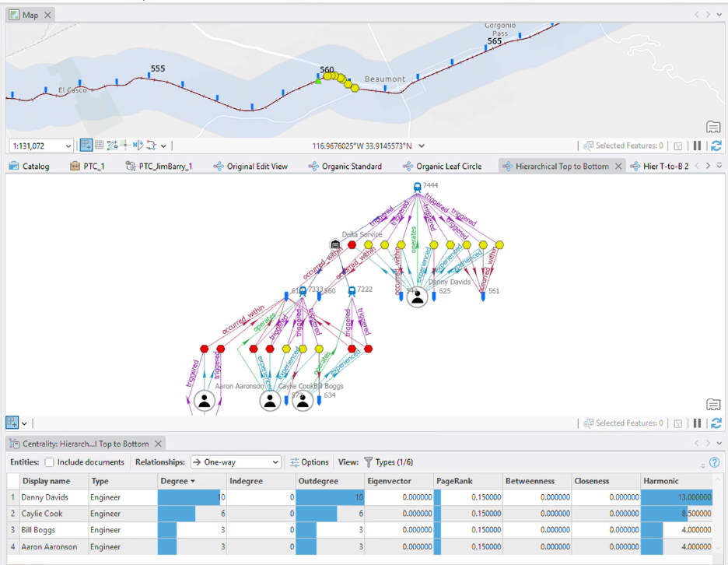
Task: Expand the link chart toolbar dropdown arrow
Action: click(24, 423)
